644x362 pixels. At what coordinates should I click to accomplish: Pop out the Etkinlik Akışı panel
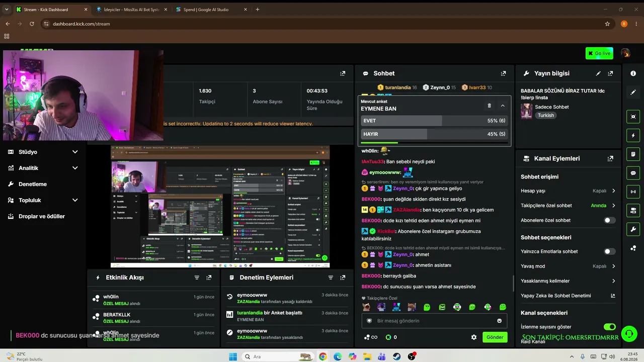(209, 278)
